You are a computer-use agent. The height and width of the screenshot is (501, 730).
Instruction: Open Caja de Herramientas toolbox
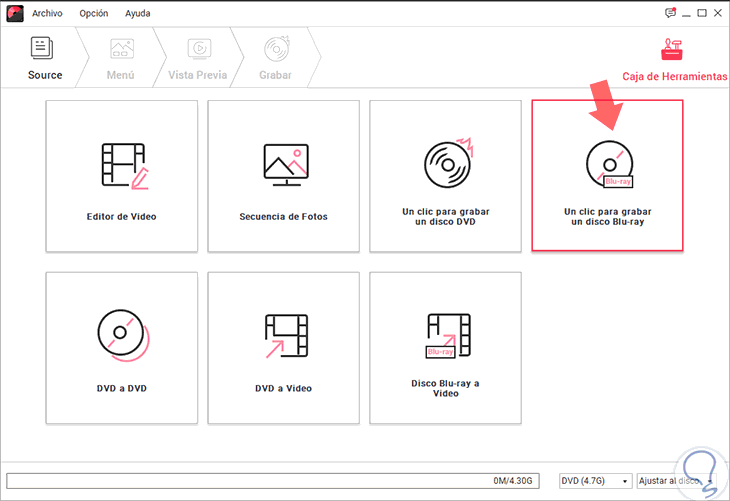coord(672,49)
